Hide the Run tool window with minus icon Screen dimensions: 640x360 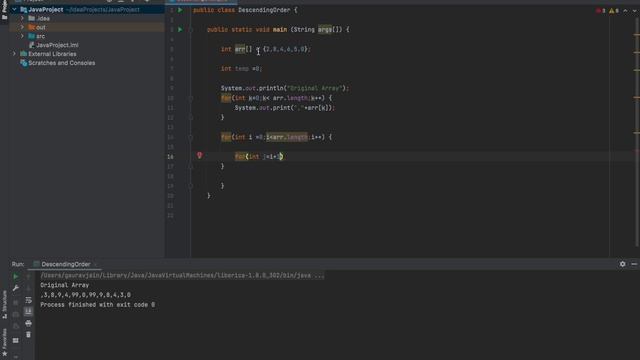click(634, 264)
